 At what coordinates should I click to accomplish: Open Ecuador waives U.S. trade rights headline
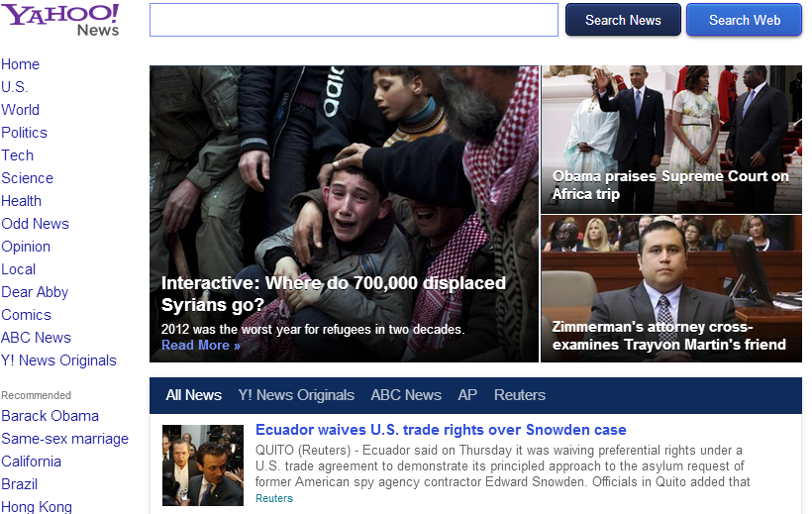441,430
